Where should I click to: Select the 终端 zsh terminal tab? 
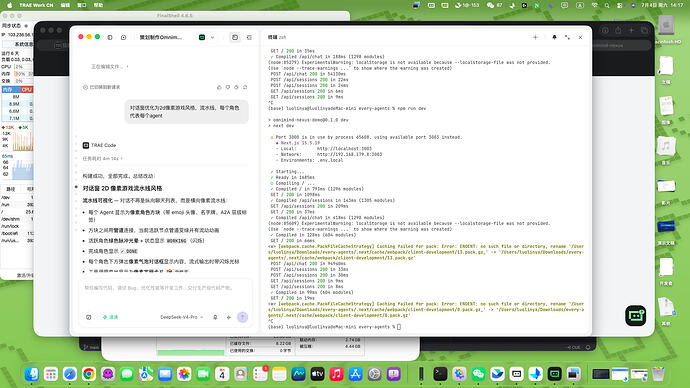point(277,37)
